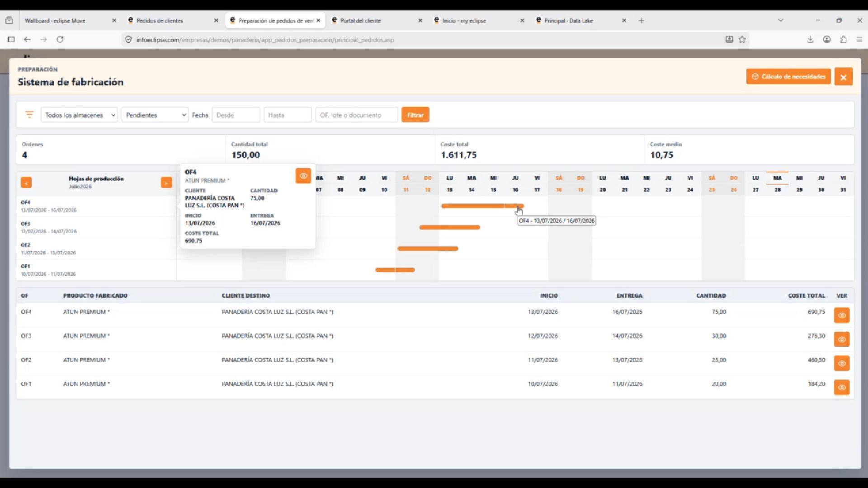Close the Sistema de fabricación panel
This screenshot has height=488, width=868.
pyautogui.click(x=843, y=77)
